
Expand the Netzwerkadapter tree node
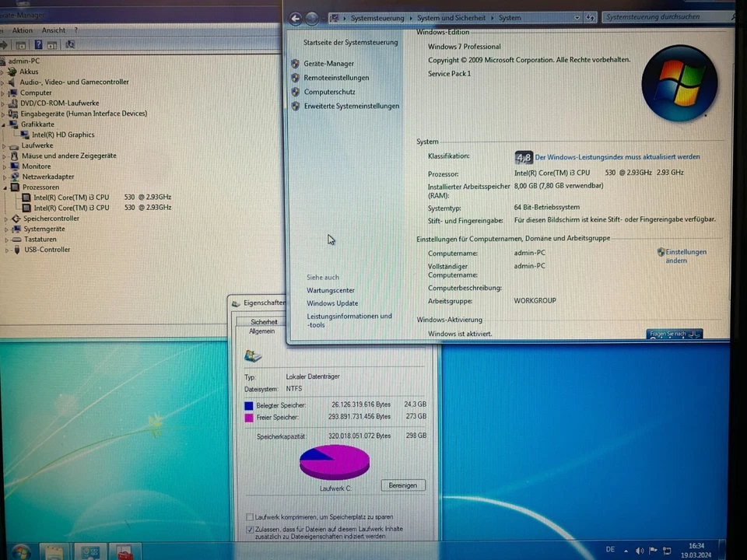[5, 177]
